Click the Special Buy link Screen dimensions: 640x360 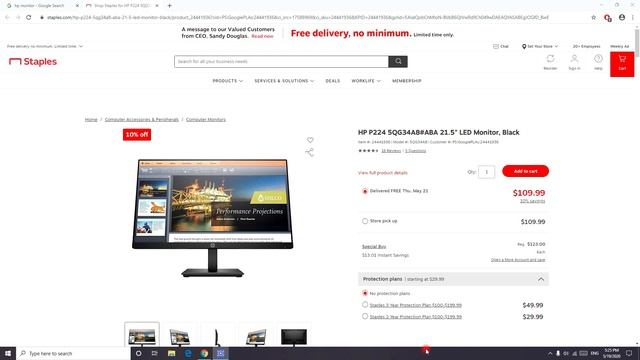tap(374, 247)
